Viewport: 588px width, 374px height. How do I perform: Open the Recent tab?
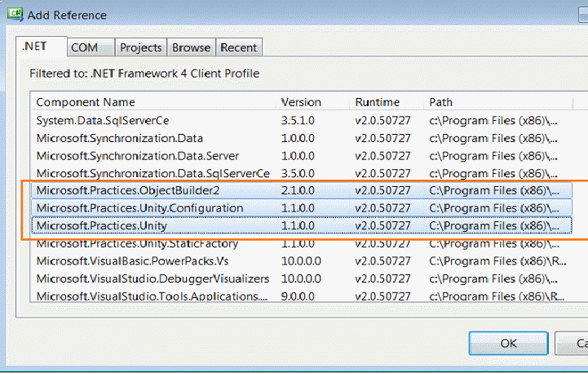(239, 47)
